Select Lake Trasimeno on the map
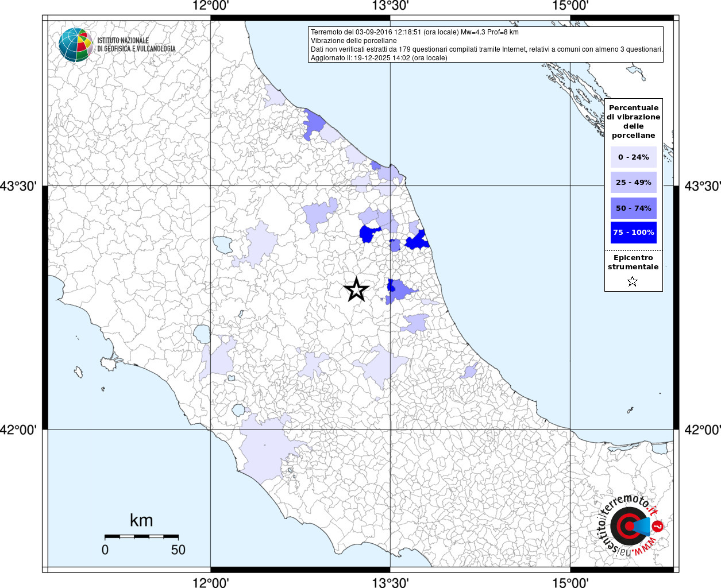The image size is (721, 588). point(223,245)
